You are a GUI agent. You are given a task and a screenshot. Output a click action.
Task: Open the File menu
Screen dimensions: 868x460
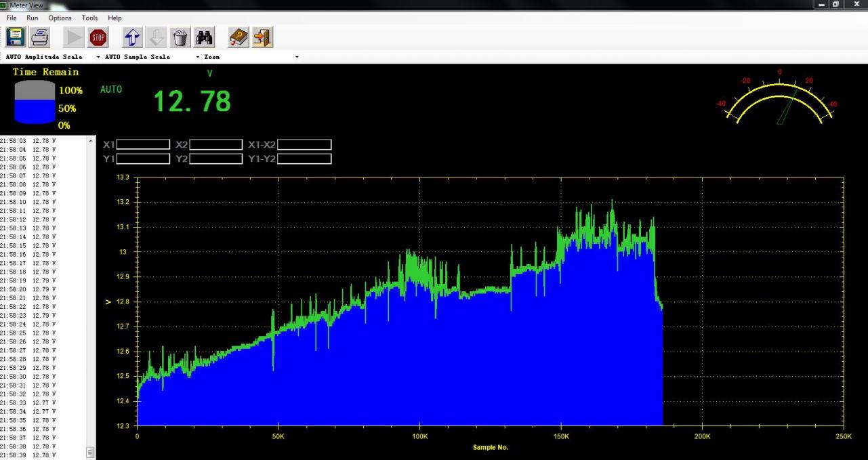click(x=12, y=18)
